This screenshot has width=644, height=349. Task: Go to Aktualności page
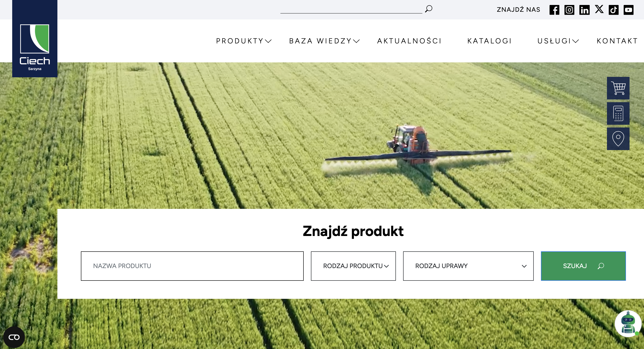tap(409, 41)
